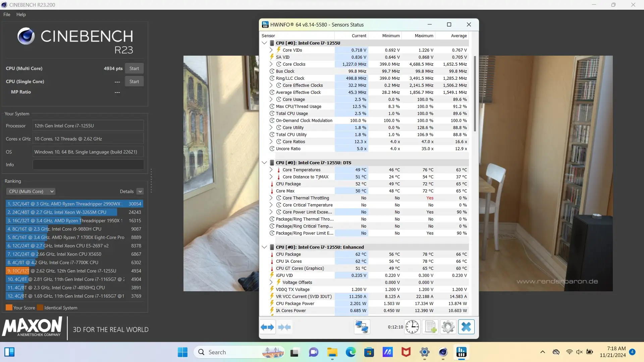Select the Intel Core i9-9880H ranking row
Image resolution: width=644 pixels, height=362 pixels.
[x=74, y=229]
